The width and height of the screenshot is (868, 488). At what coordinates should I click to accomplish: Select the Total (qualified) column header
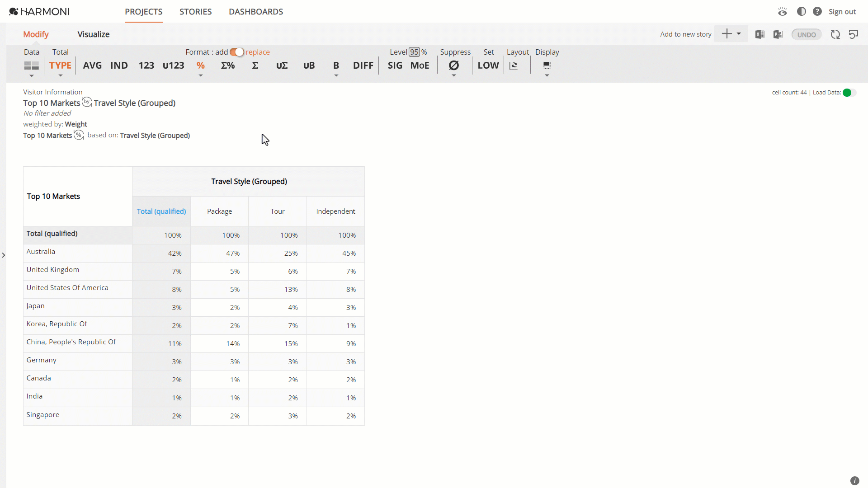coord(161,211)
